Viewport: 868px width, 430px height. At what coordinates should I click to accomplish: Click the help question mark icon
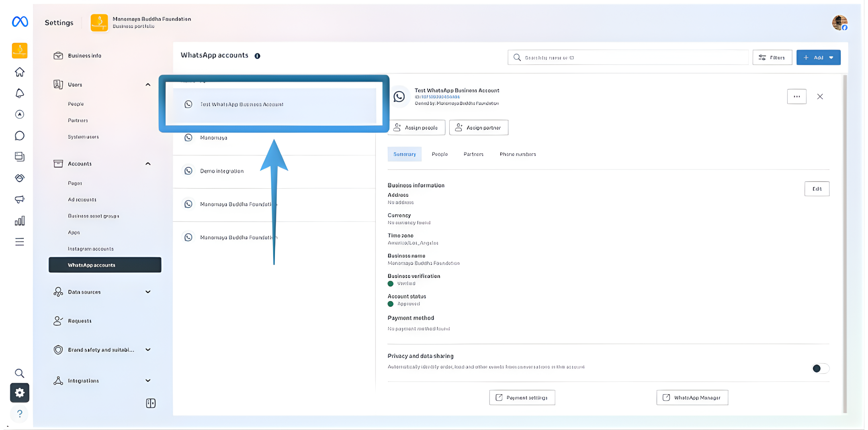click(x=20, y=414)
